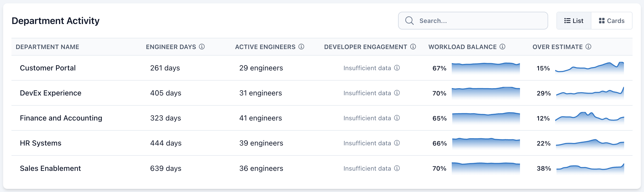Select the '405 days' cell
644x192 pixels.
coord(166,93)
